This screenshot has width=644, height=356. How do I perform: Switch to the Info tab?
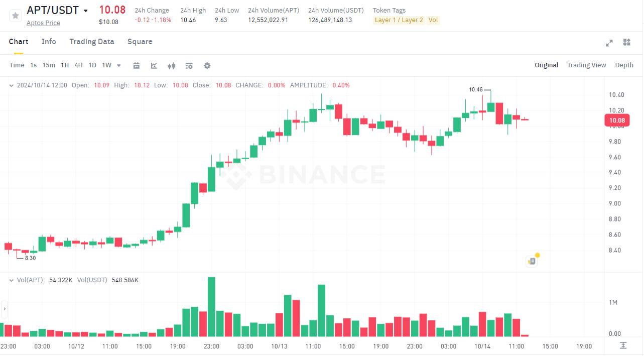click(x=49, y=42)
